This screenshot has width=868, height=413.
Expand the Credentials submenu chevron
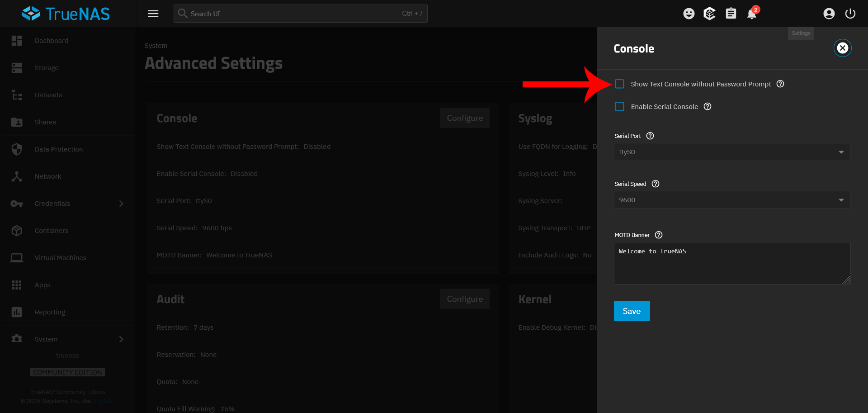tap(121, 204)
